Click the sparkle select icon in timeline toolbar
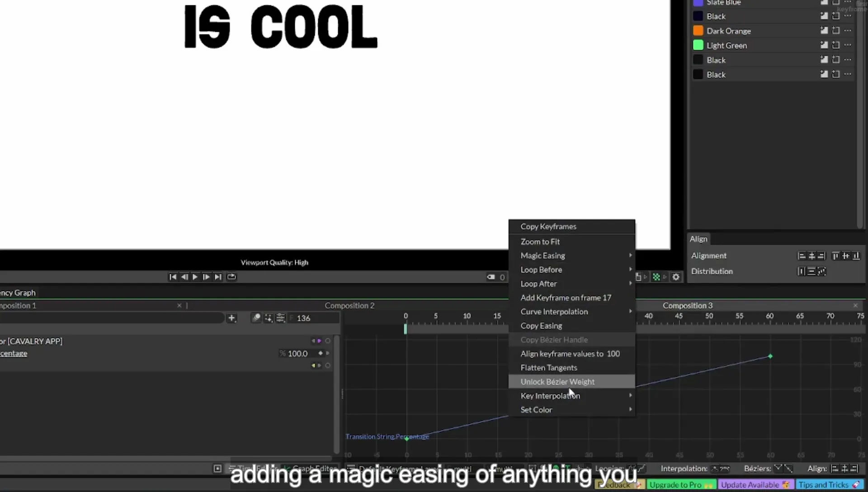 [x=269, y=318]
